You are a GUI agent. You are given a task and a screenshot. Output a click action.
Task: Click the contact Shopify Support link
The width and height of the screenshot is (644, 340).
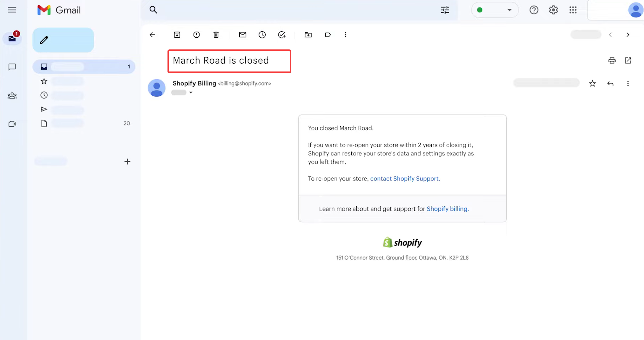pyautogui.click(x=405, y=179)
